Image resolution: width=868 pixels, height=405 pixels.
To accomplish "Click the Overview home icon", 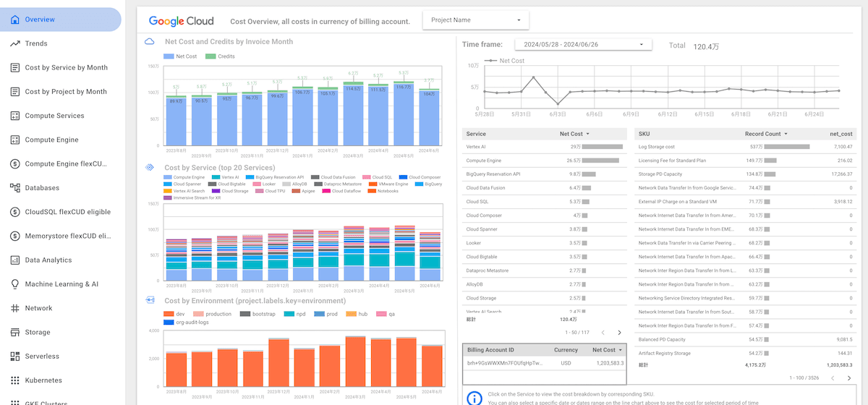I will 14,20.
